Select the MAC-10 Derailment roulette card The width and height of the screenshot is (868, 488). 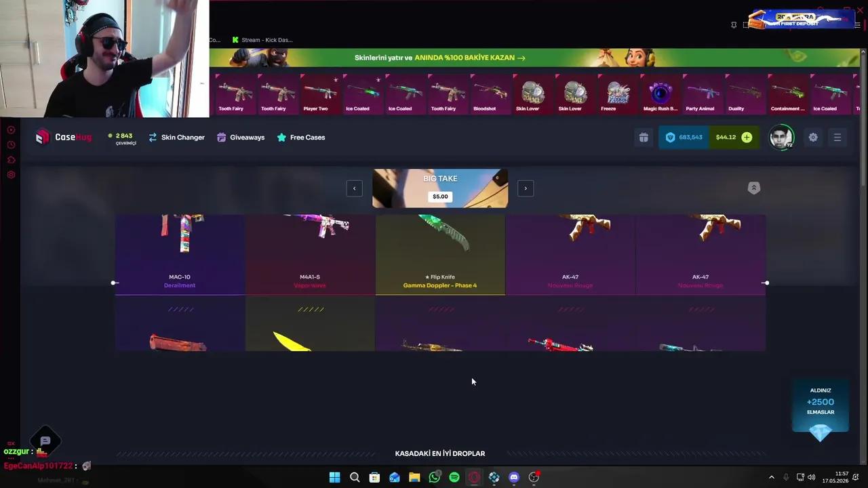tap(180, 255)
